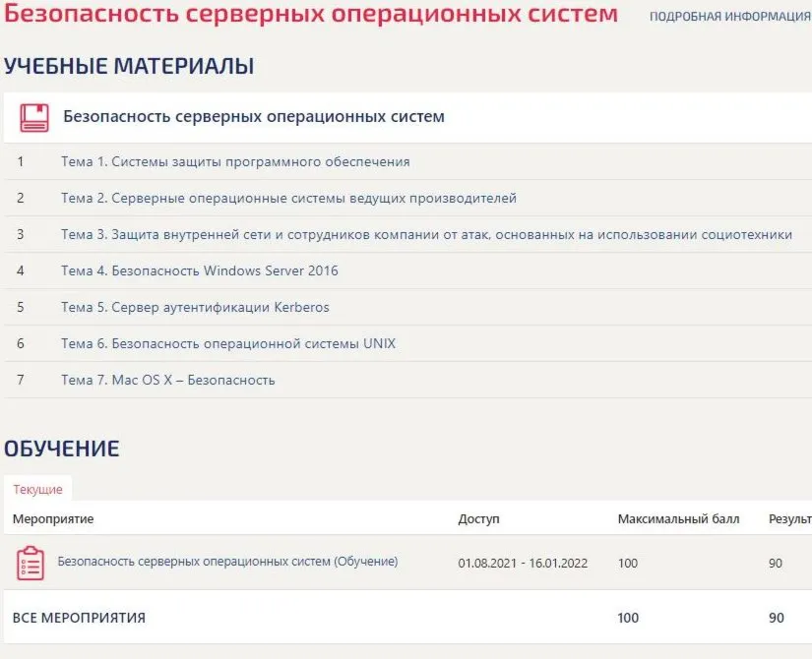Click the Доступ column header
This screenshot has height=659, width=812.
point(478,518)
